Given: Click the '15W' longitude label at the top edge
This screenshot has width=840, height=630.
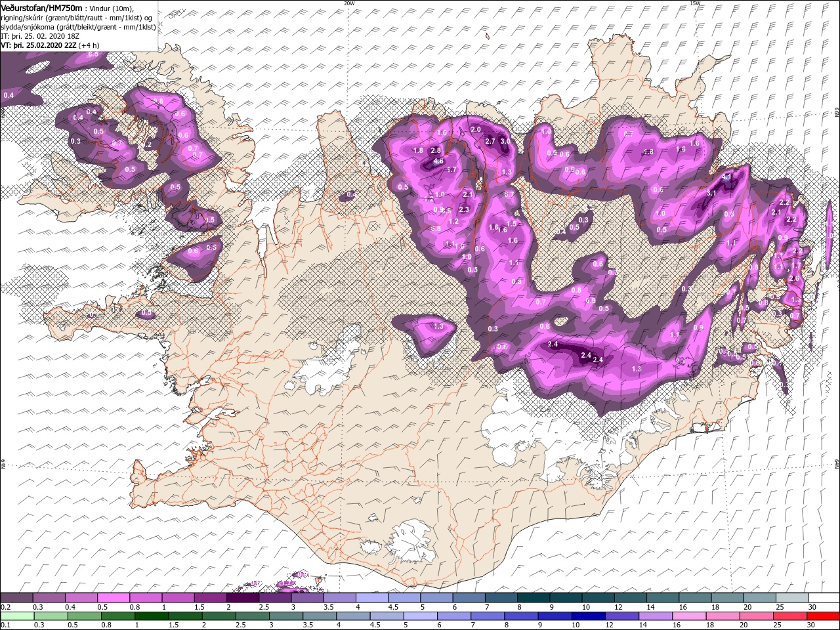Looking at the screenshot, I should tap(695, 3).
